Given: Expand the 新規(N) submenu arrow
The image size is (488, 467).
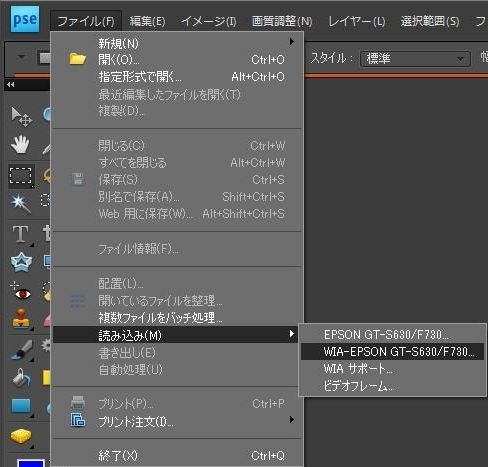Looking at the screenshot, I should (x=292, y=41).
